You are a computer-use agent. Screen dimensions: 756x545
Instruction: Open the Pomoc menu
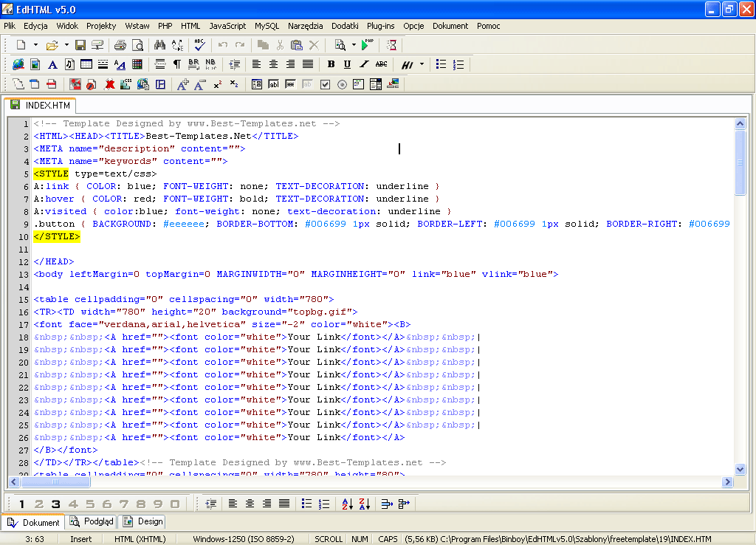point(489,26)
